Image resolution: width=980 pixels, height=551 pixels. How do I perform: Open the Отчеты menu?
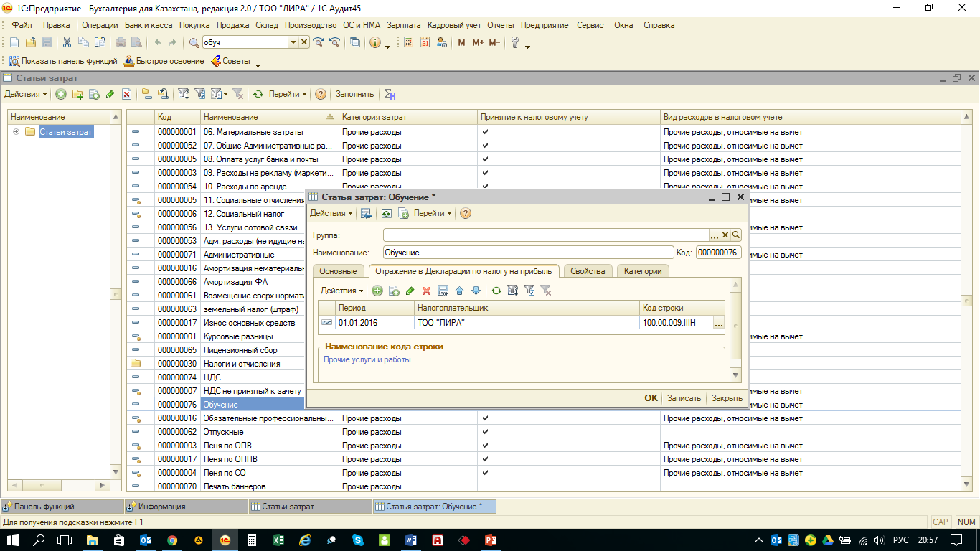click(x=501, y=25)
